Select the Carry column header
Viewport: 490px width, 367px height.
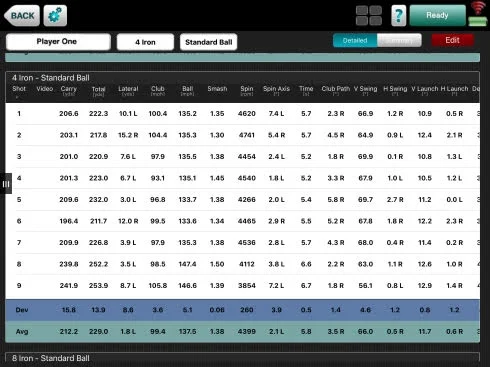pyautogui.click(x=69, y=91)
